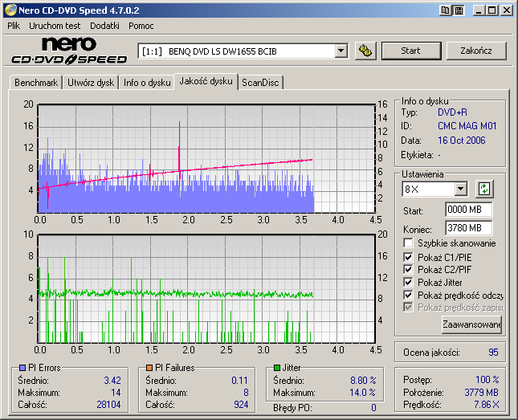Click the green refresh icon beside speed dropdown
The image size is (518, 420).
(x=484, y=189)
